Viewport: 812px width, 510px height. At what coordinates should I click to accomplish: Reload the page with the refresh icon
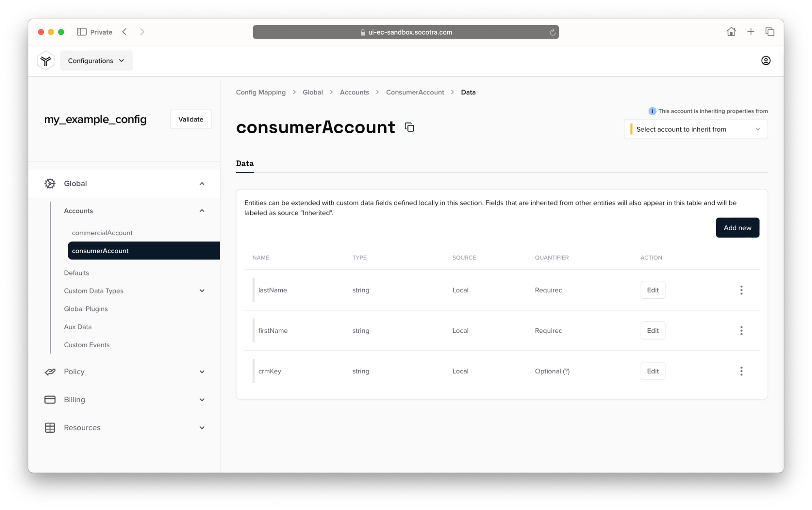pos(552,32)
